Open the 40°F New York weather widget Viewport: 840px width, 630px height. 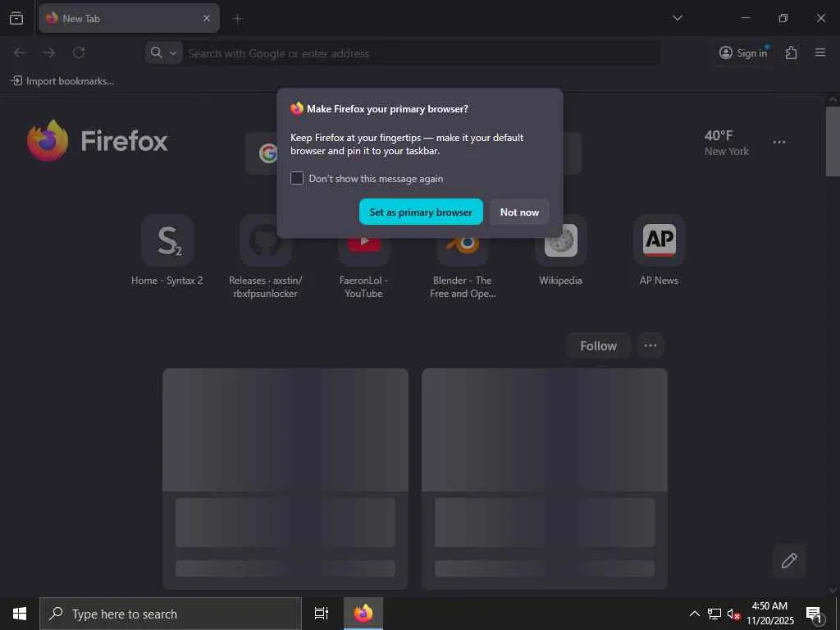click(727, 143)
